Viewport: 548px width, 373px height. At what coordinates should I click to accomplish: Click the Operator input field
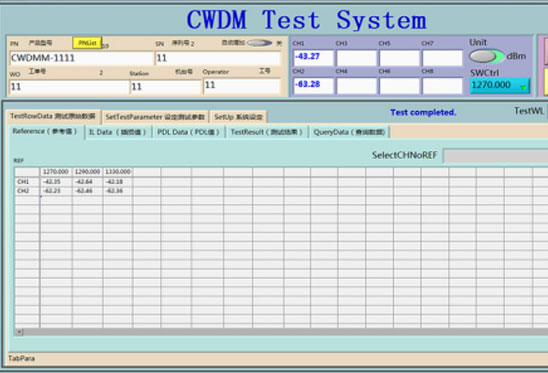point(241,85)
